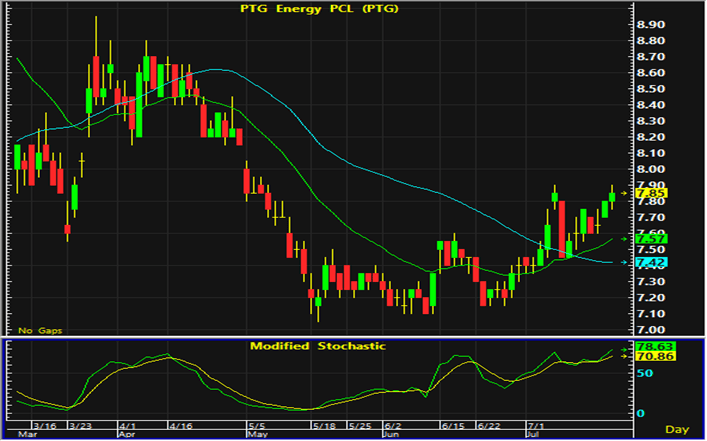The image size is (707, 441).
Task: Select the Modified Stochastic panel title
Action: [318, 346]
